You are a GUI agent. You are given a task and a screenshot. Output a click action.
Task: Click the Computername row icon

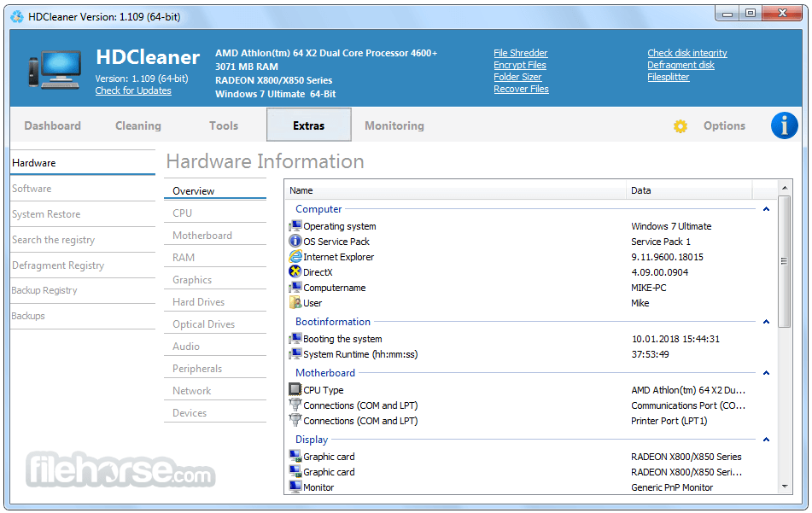pos(295,288)
